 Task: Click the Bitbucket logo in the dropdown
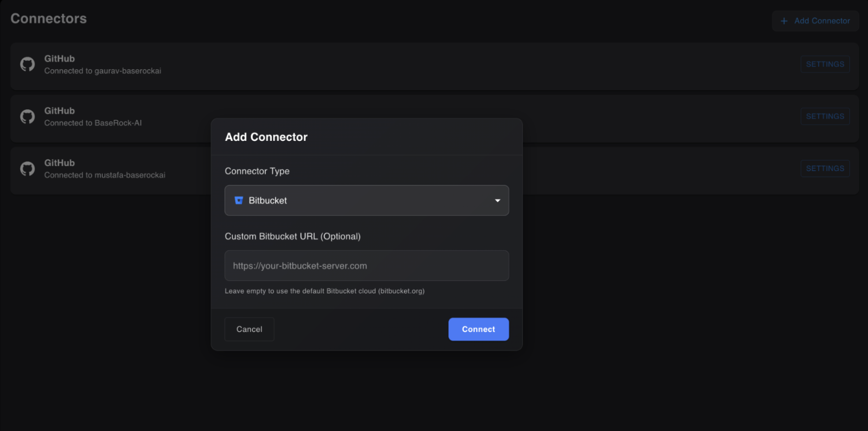click(x=239, y=200)
